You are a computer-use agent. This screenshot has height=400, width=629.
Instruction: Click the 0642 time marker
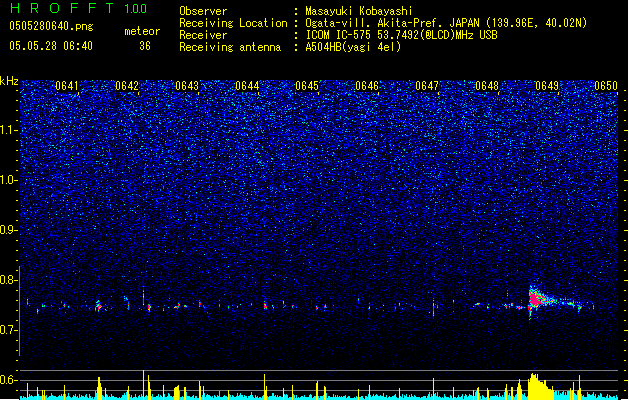point(127,86)
